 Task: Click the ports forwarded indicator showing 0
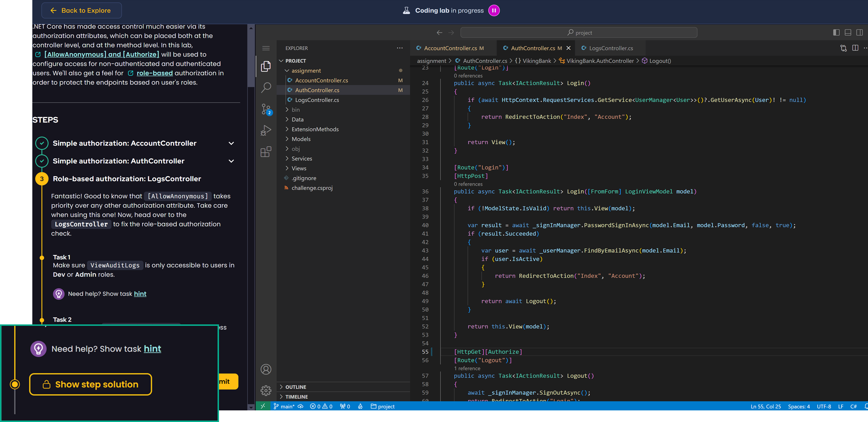click(x=345, y=406)
